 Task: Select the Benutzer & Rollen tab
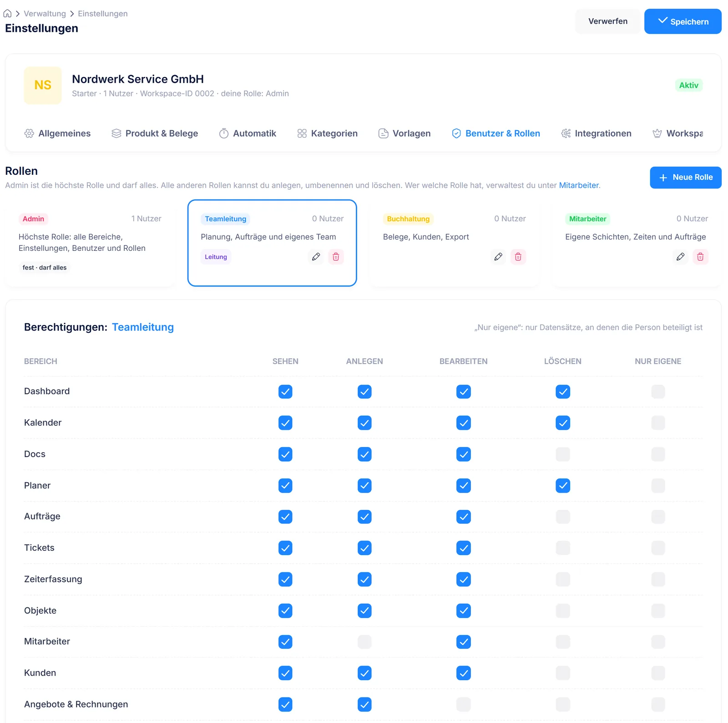(496, 133)
